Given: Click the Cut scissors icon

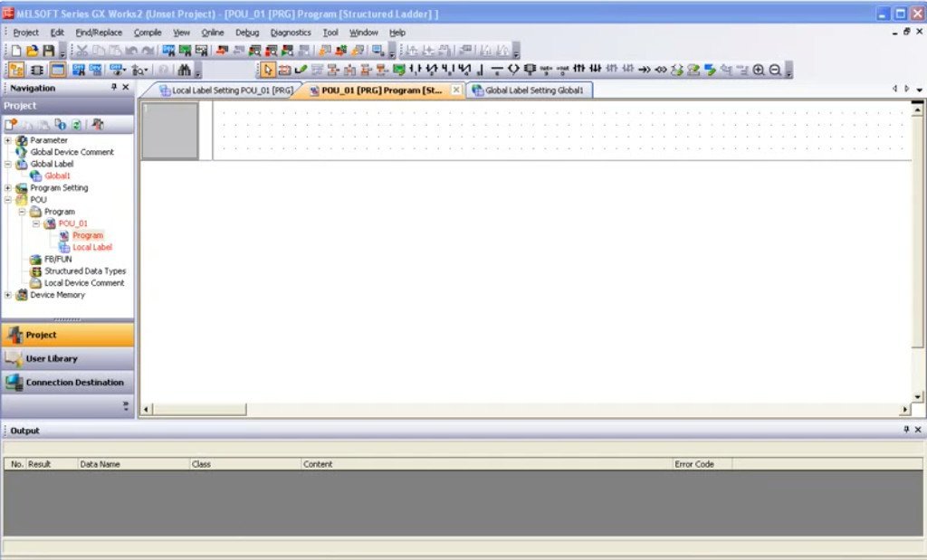Looking at the screenshot, I should click(x=82, y=51).
